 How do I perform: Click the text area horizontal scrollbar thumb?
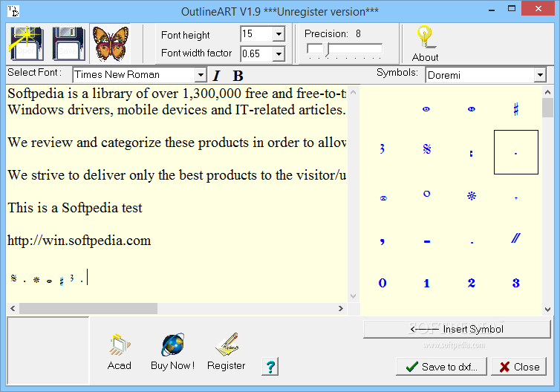coord(88,308)
